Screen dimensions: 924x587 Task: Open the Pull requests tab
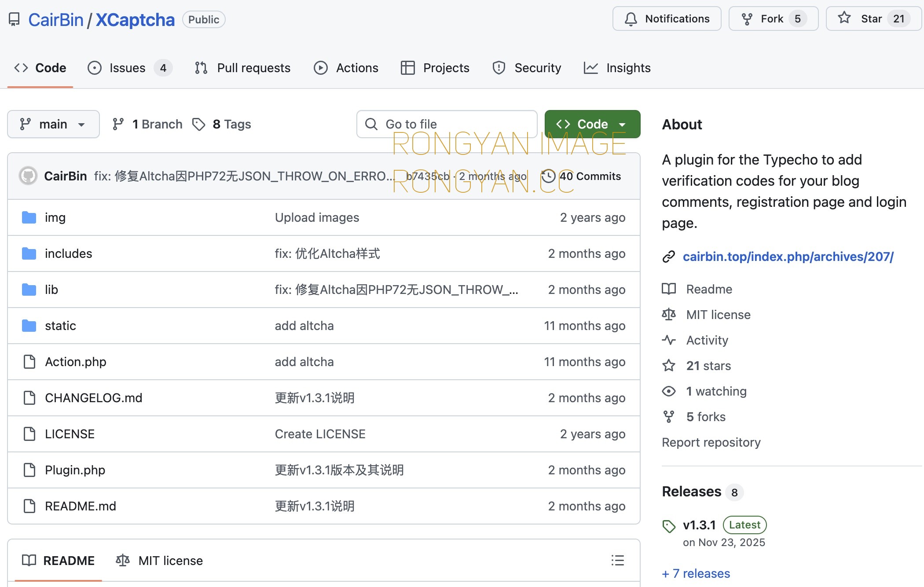coord(242,68)
